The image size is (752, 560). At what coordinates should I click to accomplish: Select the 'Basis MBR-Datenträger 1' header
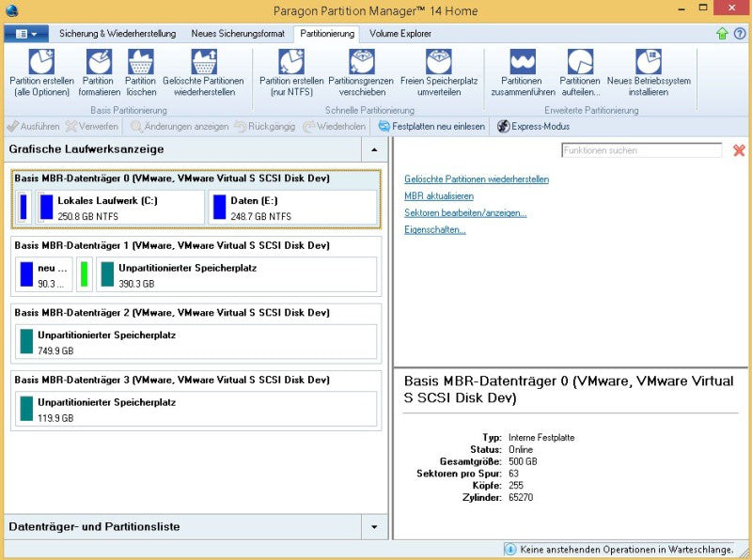point(172,245)
